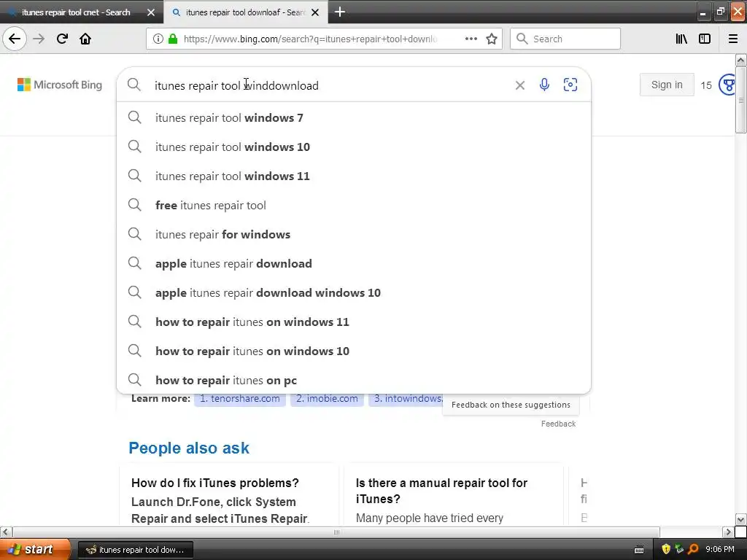Screen dimensions: 747x560
Task: Click the yellow security shield tray icon
Action: click(666, 550)
